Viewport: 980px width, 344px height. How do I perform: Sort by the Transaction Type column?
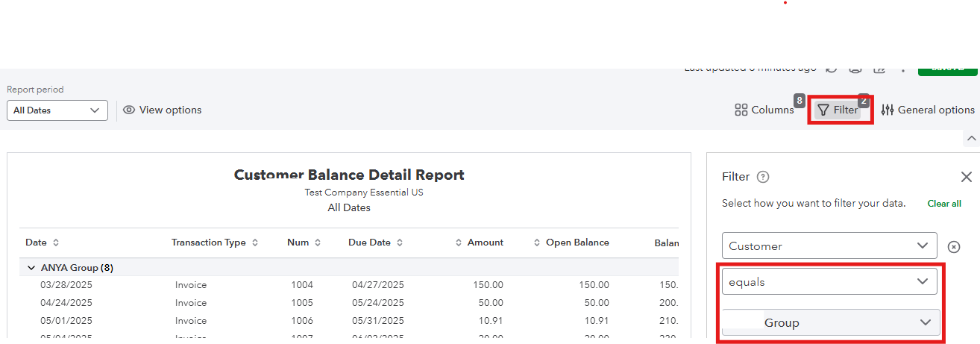255,243
